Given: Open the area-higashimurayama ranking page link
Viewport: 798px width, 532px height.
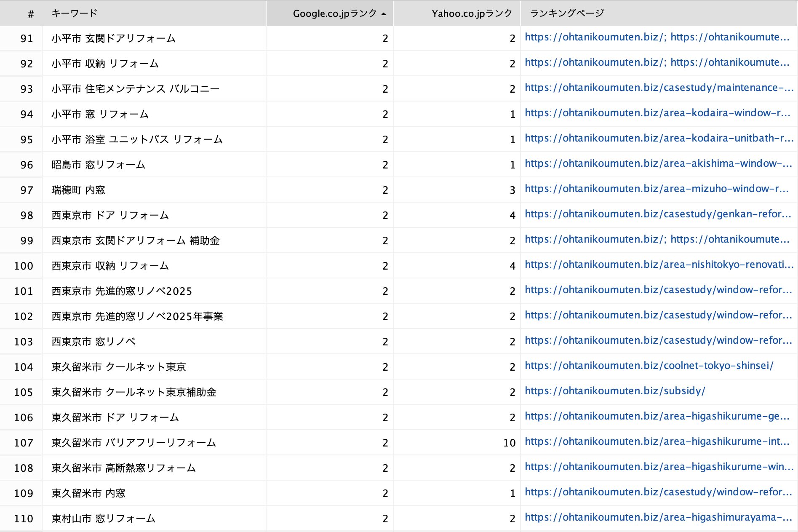Looking at the screenshot, I should [658, 517].
